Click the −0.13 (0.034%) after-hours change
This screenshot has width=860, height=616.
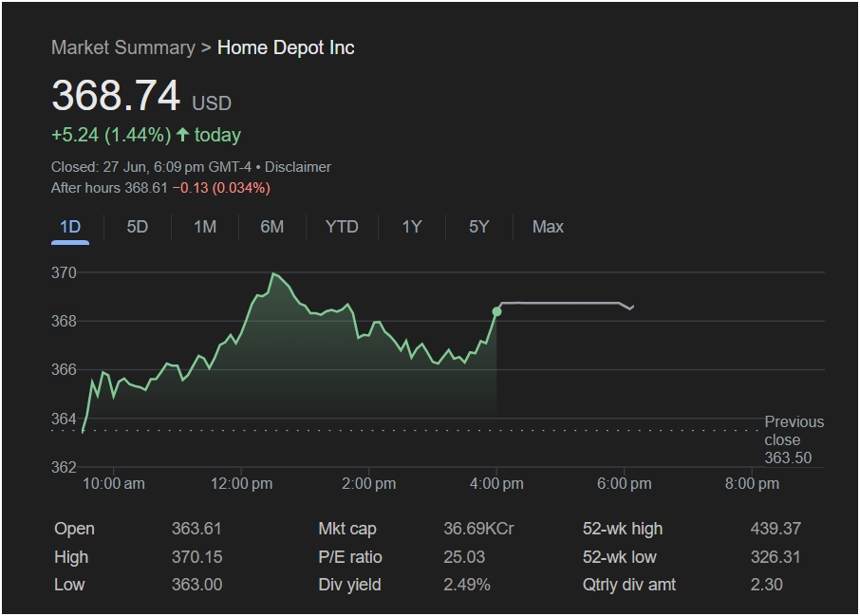(x=221, y=188)
